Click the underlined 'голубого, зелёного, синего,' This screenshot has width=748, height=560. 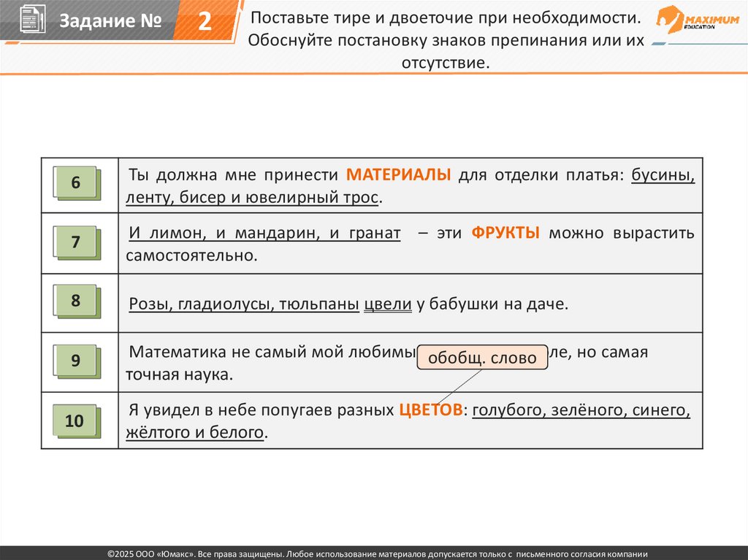click(581, 410)
